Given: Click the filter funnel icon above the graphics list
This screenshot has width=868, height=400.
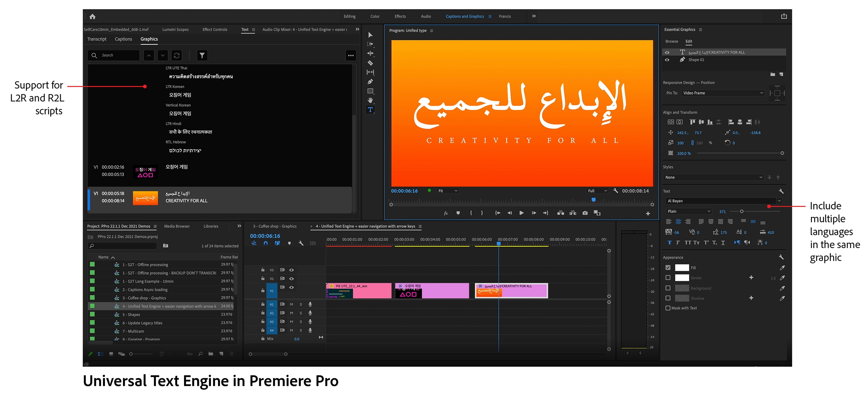Looking at the screenshot, I should 202,55.
